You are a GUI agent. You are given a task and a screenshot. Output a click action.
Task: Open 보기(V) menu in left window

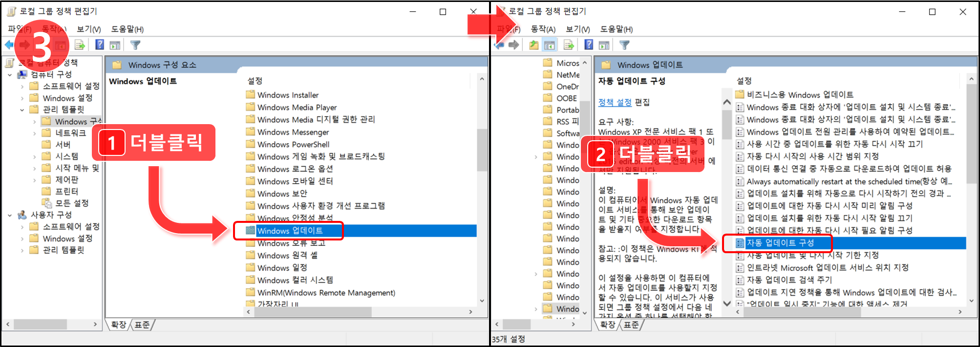pos(89,29)
